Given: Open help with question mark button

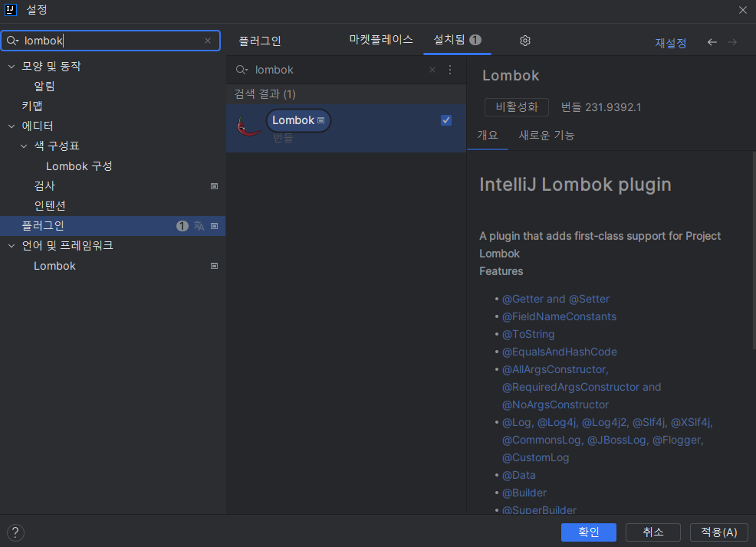Looking at the screenshot, I should (x=15, y=532).
